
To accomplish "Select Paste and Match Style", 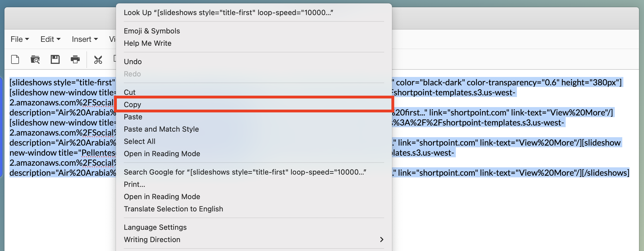I will pyautogui.click(x=254, y=129).
